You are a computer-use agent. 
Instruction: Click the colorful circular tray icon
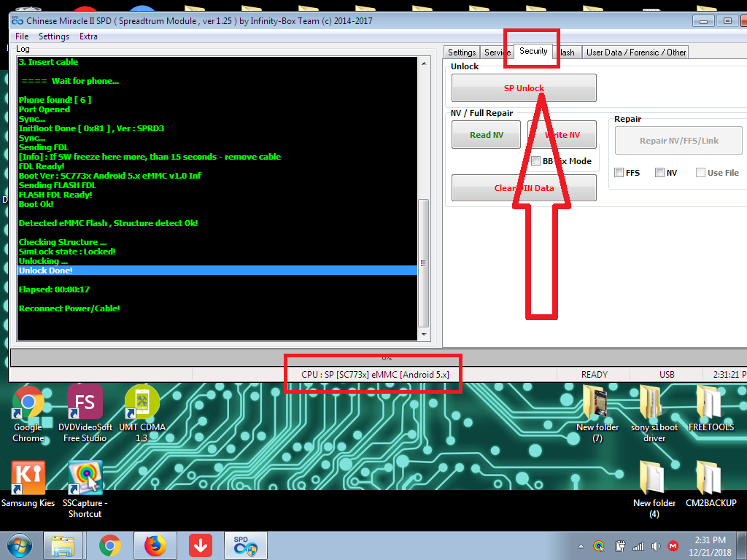(599, 546)
